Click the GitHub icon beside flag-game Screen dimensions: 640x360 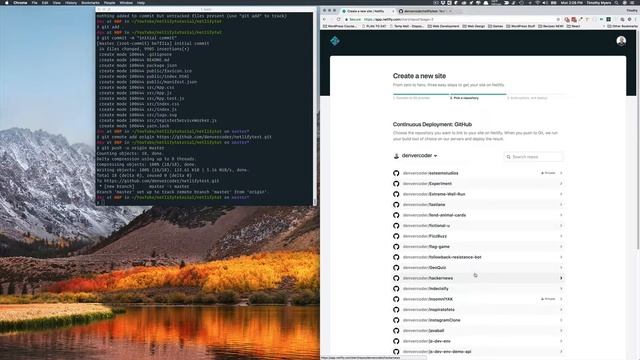396,247
